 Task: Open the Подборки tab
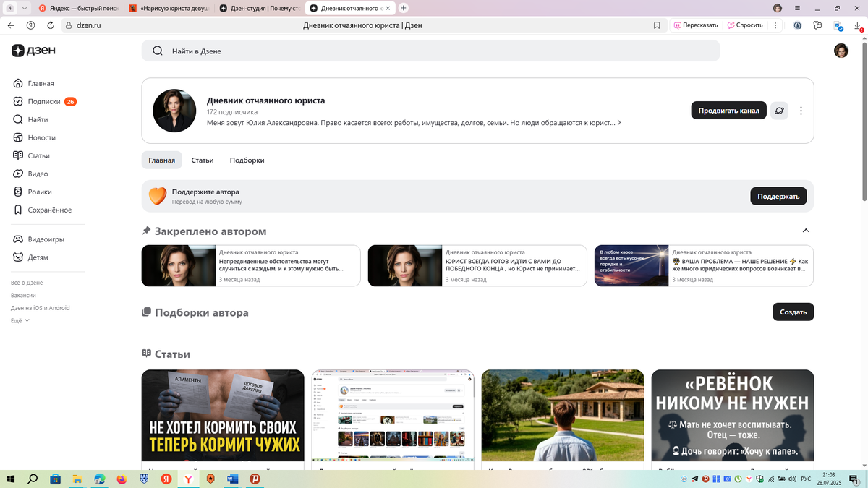247,160
